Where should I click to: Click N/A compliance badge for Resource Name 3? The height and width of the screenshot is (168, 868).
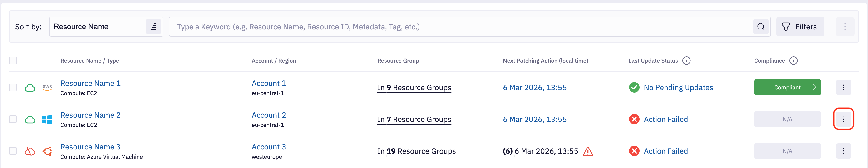(787, 151)
